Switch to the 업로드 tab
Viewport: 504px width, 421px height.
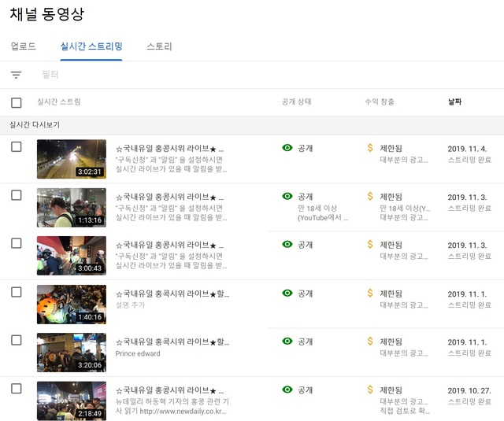pos(23,46)
